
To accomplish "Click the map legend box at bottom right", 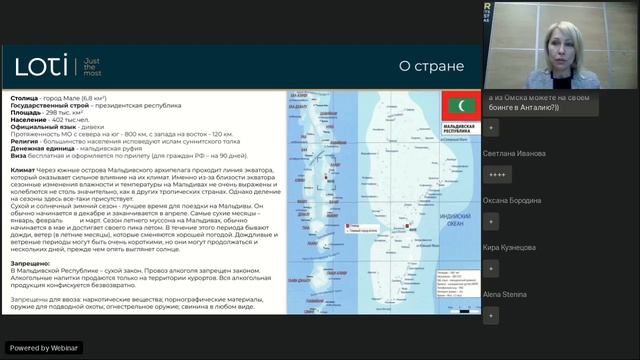I will tap(458, 284).
